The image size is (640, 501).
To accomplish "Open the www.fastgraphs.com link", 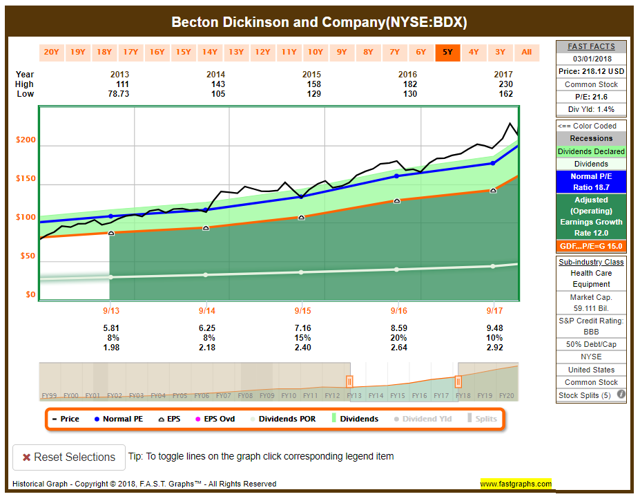I will 516,484.
